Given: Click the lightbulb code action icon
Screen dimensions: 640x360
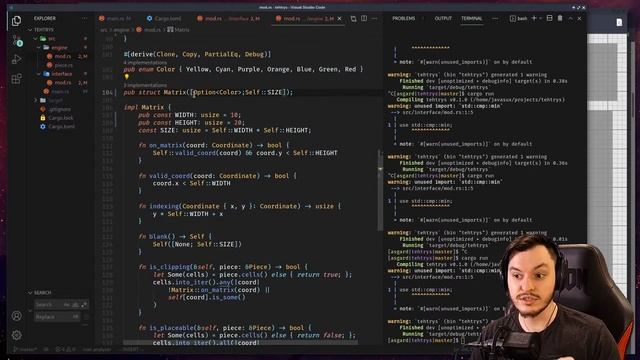Looking at the screenshot, I should [x=127, y=77].
